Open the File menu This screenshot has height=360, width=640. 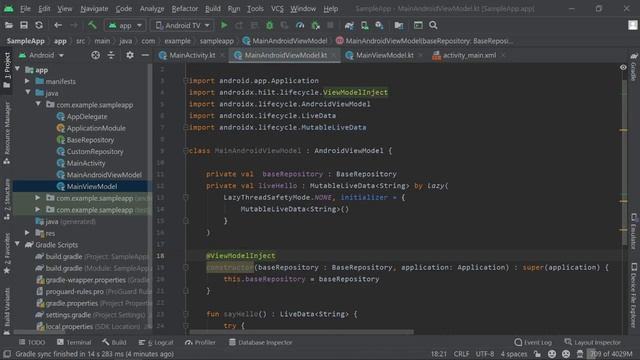coord(25,9)
